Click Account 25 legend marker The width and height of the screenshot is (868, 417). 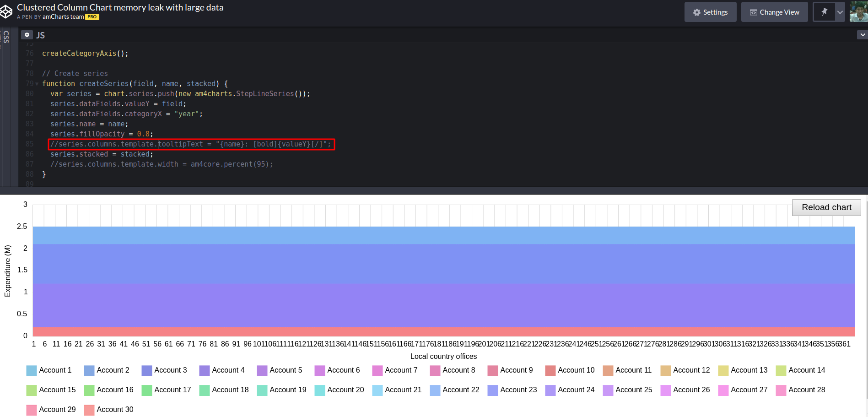(608, 390)
